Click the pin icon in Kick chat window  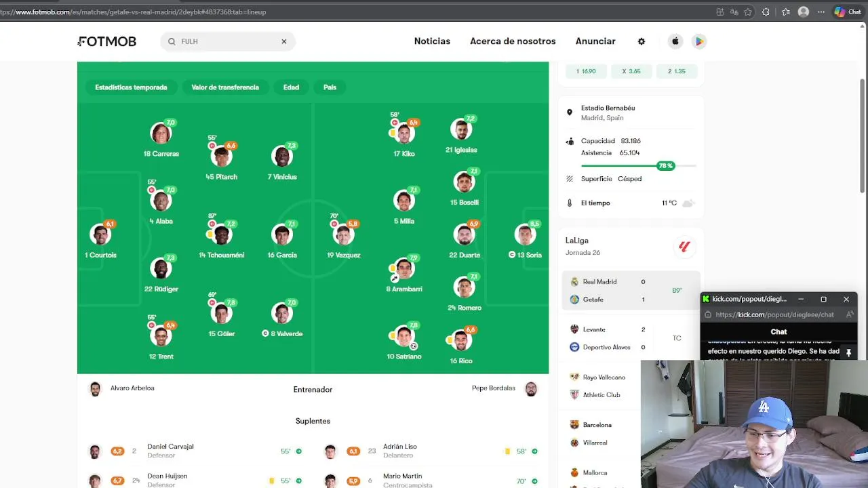848,353
